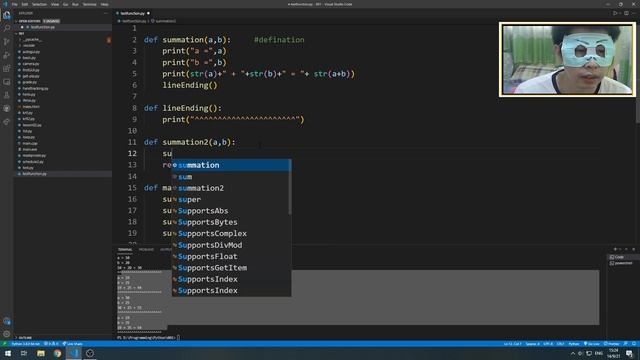The height and width of the screenshot is (360, 640).
Task: Expand the Outline section
Action: (x=24, y=338)
